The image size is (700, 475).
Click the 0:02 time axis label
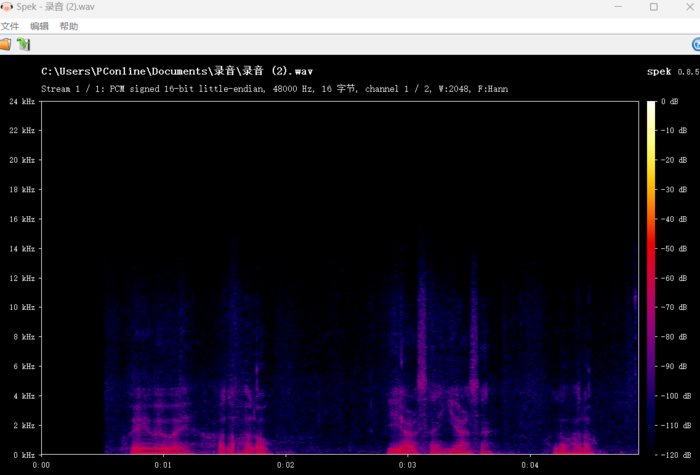pos(285,465)
